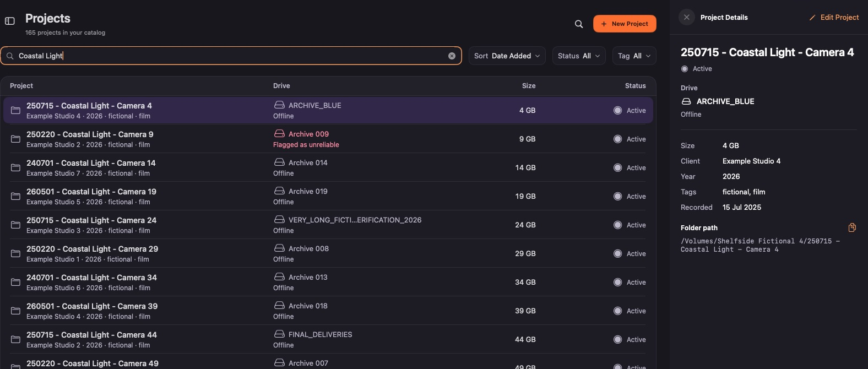Screen dimensions: 868x369
Task: Click the VERY_LONG_FICTI...ERIFICATION_2026 drive name
Action: coord(355,220)
